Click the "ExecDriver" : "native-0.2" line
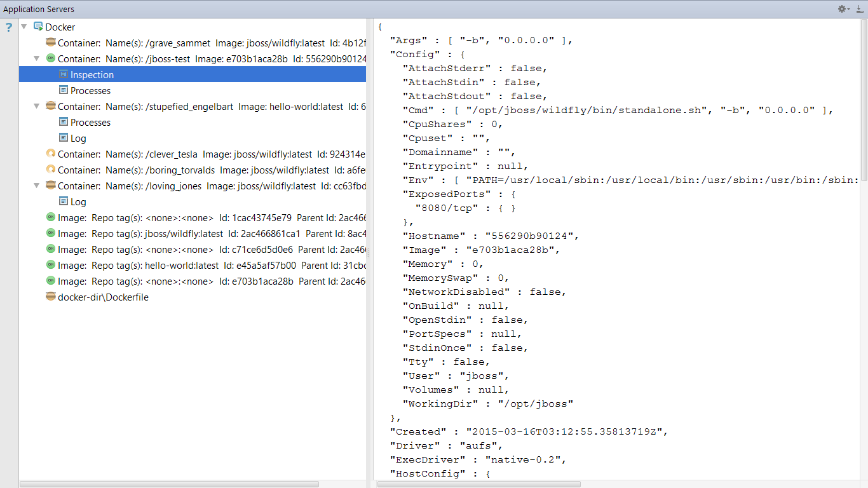This screenshot has height=488, width=868. coord(478,459)
